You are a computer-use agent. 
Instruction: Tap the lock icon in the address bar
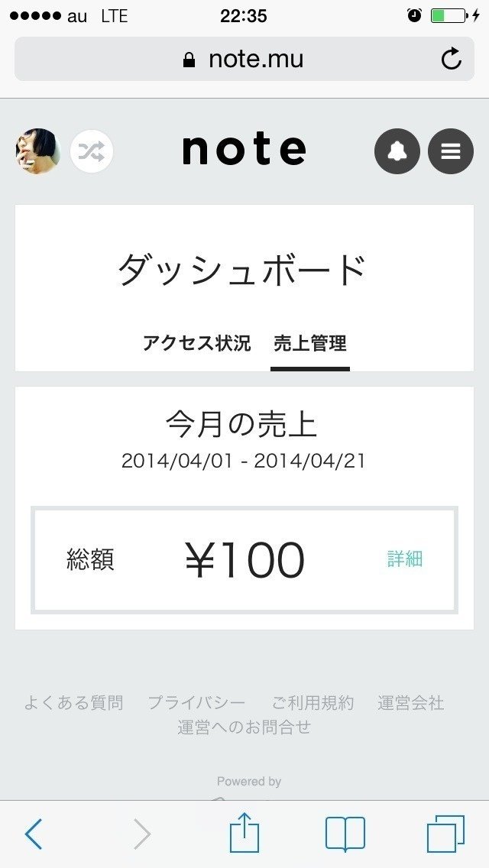[x=187, y=58]
